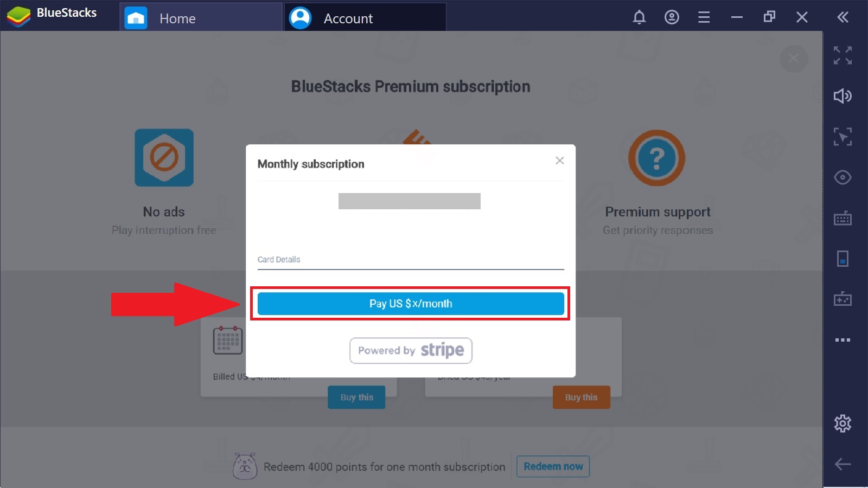Screen dimensions: 868x488
Task: Click the eye icon in sidebar
Action: pyautogui.click(x=843, y=177)
